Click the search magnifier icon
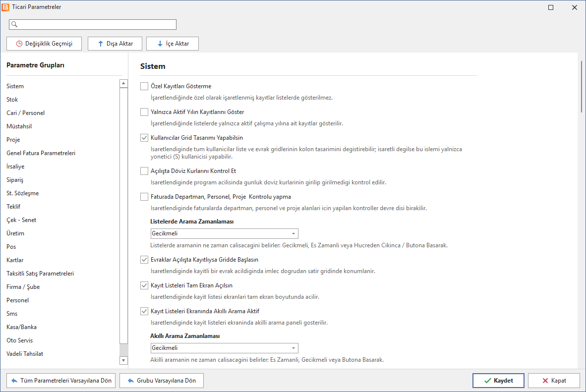Viewport: 586px width, 392px height. (x=14, y=24)
